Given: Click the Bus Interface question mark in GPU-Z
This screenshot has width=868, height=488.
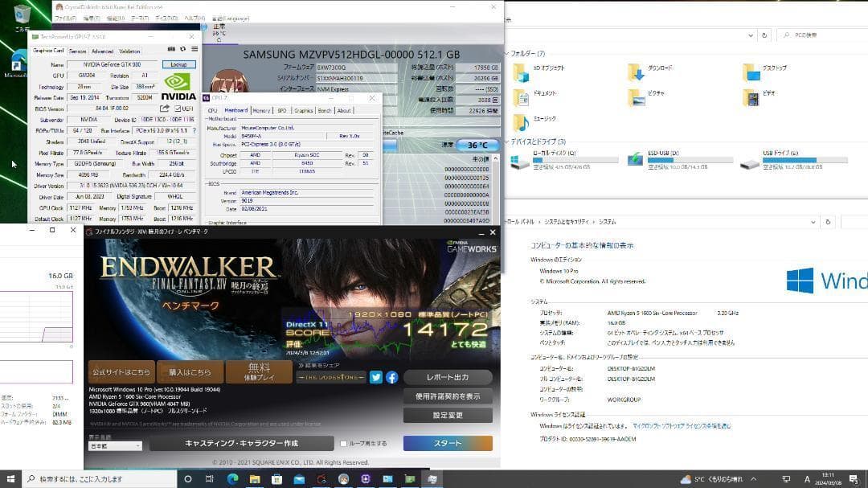Looking at the screenshot, I should 193,130.
